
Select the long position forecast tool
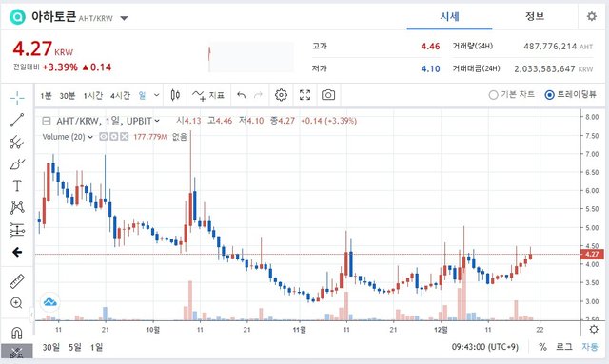tap(17, 230)
